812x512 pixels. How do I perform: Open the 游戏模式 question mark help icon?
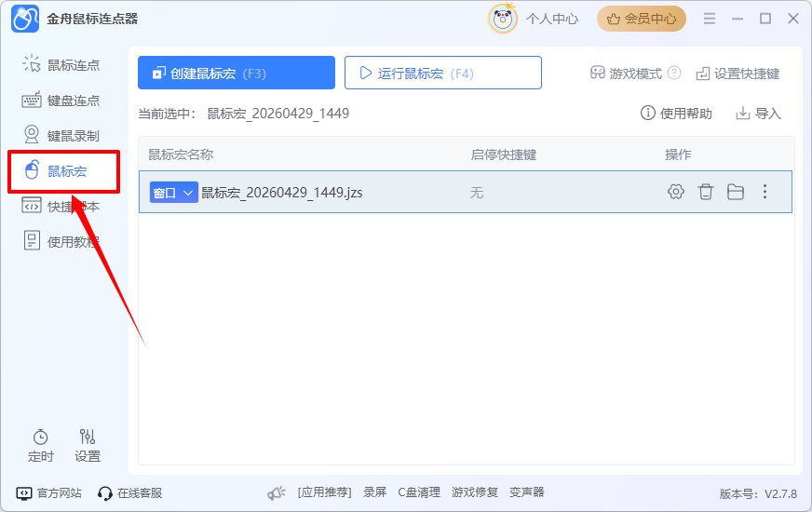[674, 73]
